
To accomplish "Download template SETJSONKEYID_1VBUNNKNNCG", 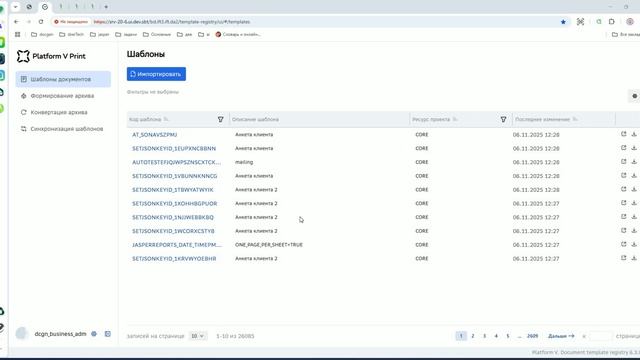I will (x=634, y=176).
